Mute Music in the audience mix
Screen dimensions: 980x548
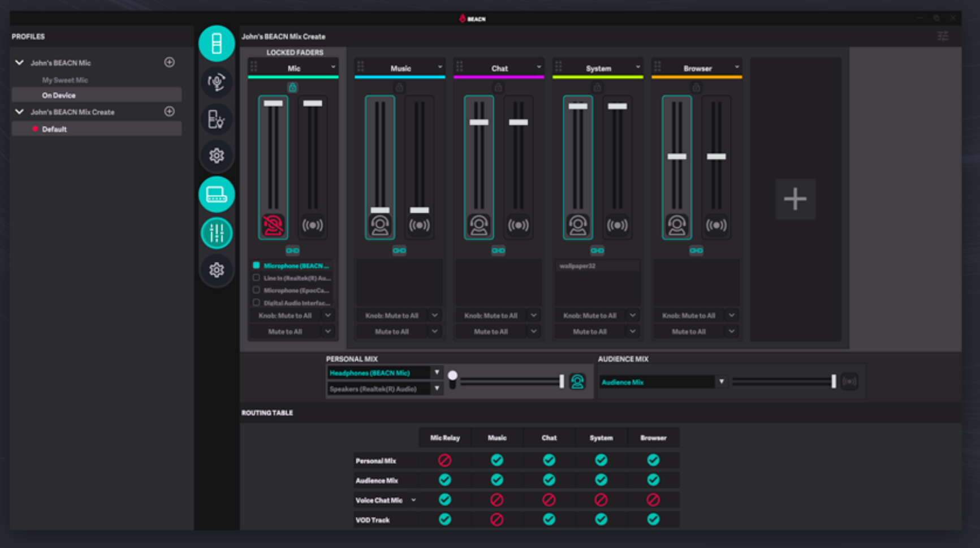point(420,225)
